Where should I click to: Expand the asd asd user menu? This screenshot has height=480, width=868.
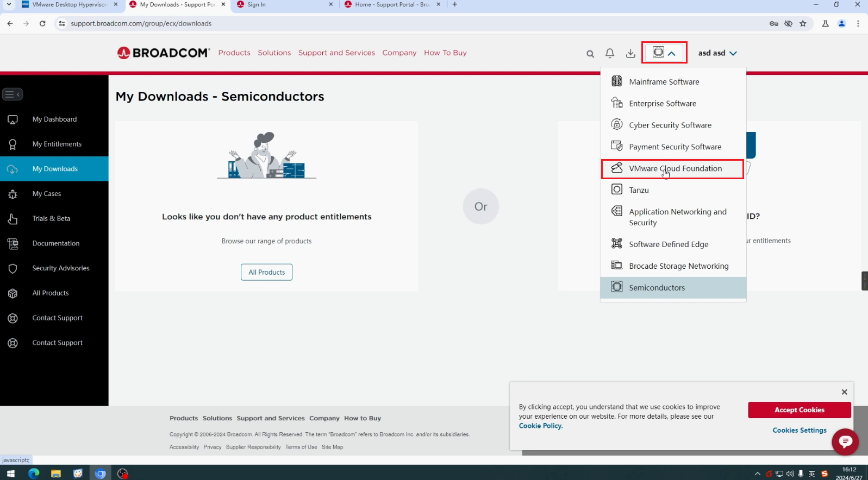pyautogui.click(x=717, y=53)
